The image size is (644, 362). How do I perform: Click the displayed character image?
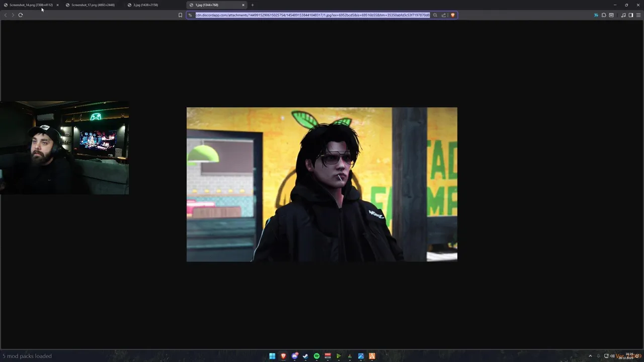coord(322,185)
